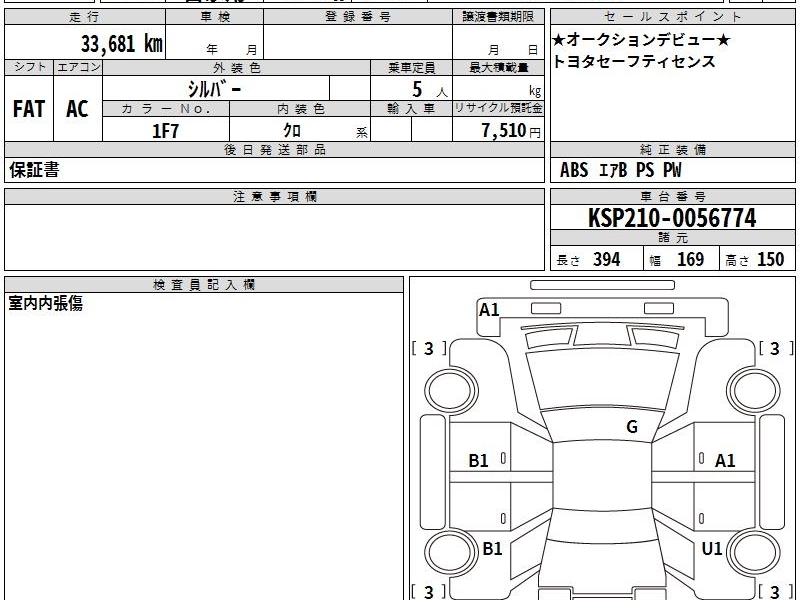Click the シフト header cell

[x=29, y=67]
